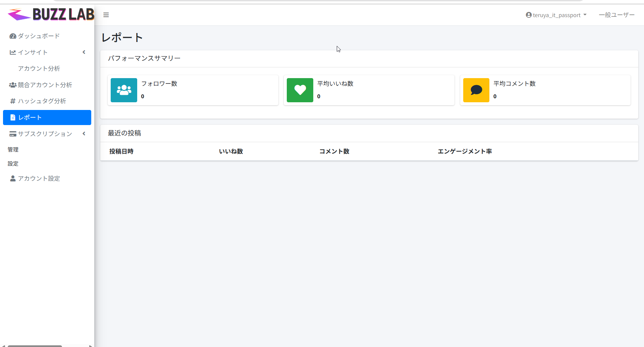Click the green heart icon for average likes
Image resolution: width=644 pixels, height=347 pixels.
tap(300, 90)
